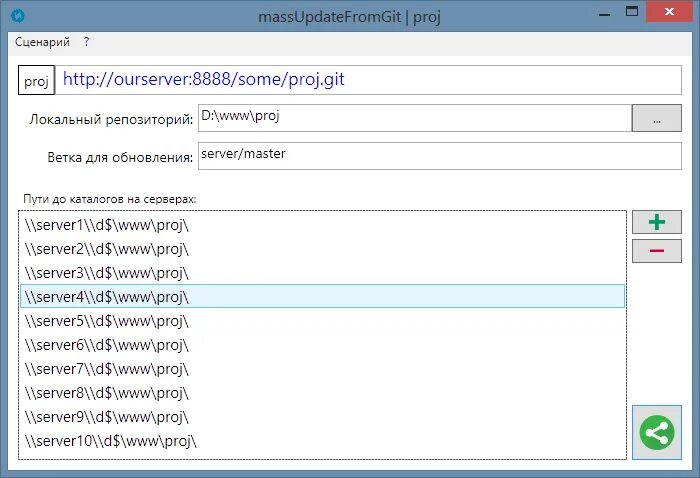Click the red minus remove-path button

657,251
